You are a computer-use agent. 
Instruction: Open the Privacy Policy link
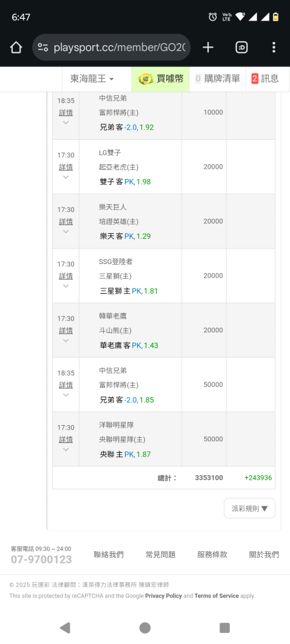coord(164,596)
